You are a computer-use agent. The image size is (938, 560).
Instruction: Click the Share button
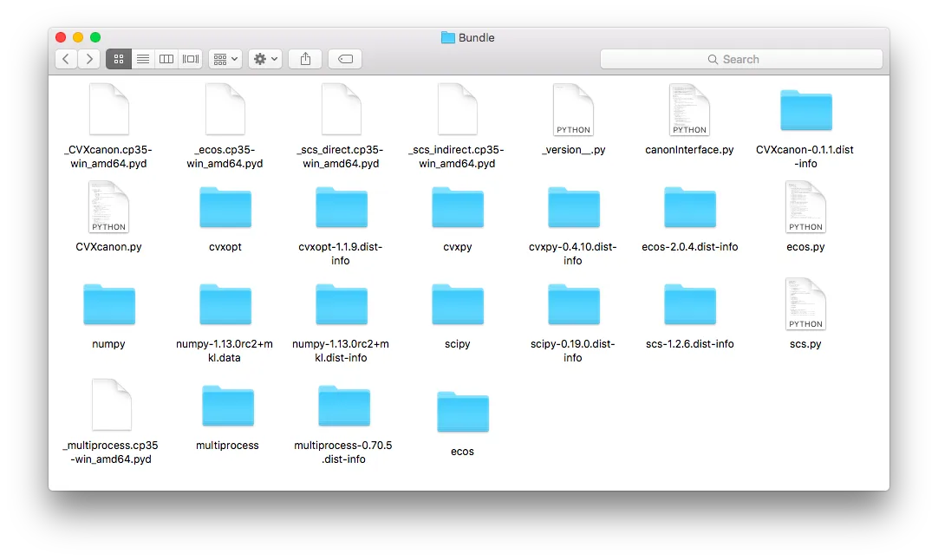(x=306, y=59)
